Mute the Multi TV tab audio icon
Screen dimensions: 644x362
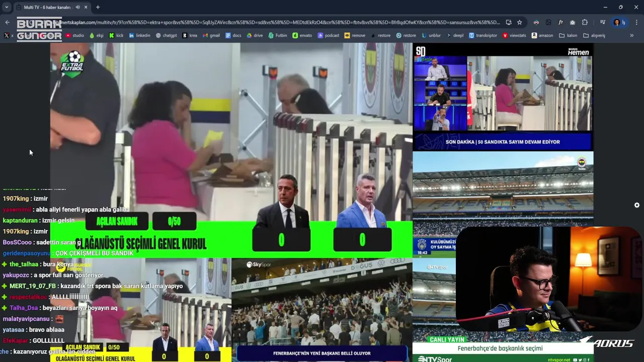click(x=77, y=8)
